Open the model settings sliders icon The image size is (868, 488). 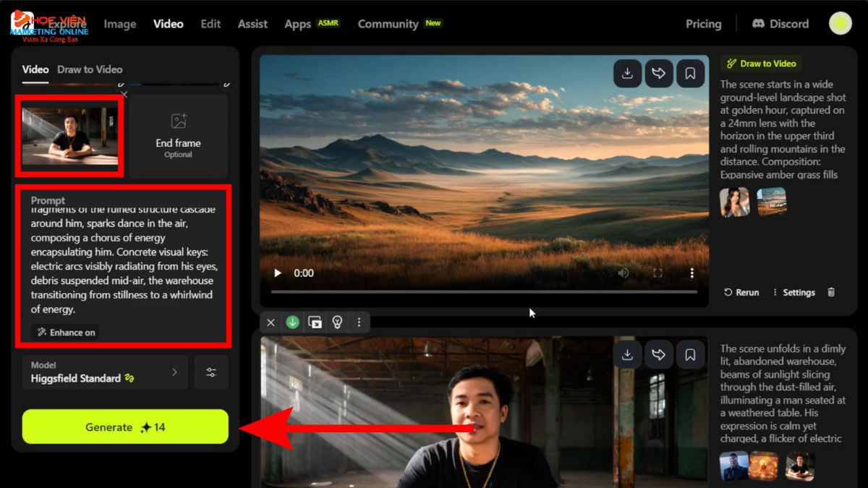pos(211,372)
